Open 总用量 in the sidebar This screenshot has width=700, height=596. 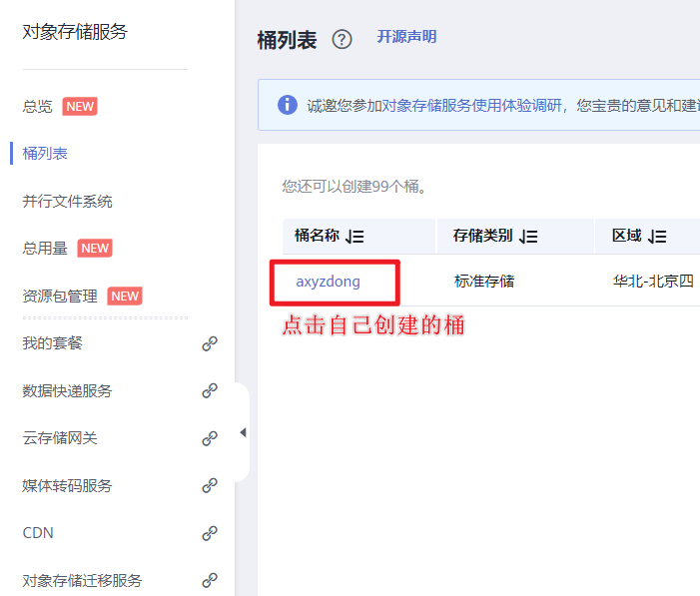[45, 249]
